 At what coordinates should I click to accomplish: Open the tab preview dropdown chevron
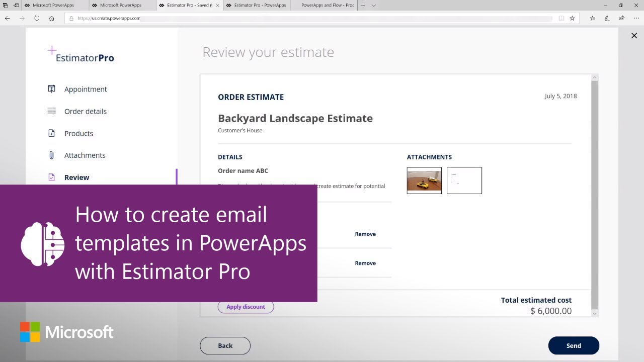tap(374, 6)
